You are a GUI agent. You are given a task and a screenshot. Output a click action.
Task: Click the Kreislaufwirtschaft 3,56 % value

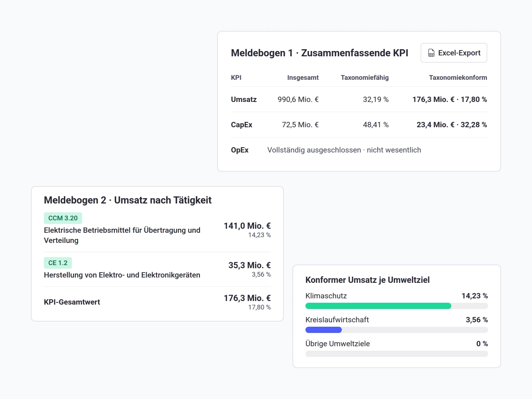click(x=477, y=320)
